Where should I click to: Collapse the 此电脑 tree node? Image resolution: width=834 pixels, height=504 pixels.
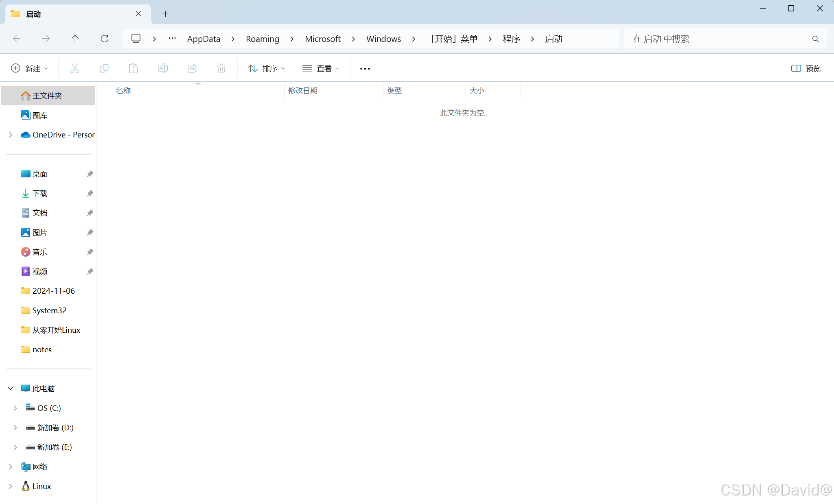pyautogui.click(x=11, y=388)
